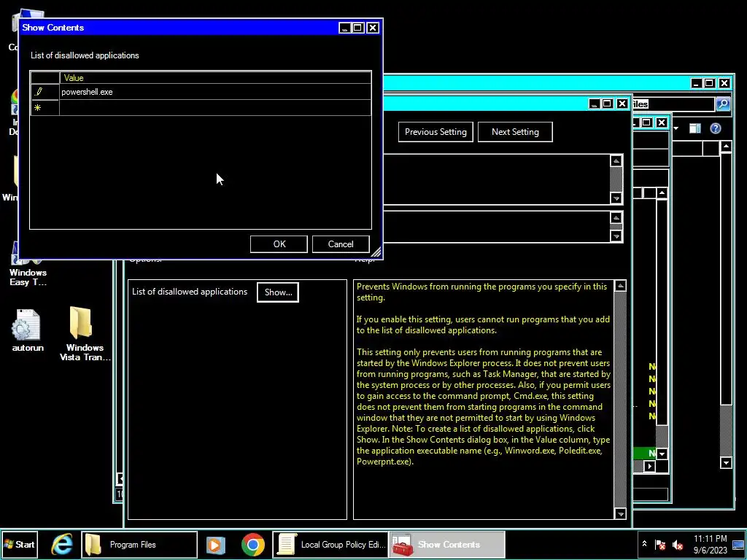This screenshot has height=560, width=747.
Task: Select the green highlighted Group Policy row
Action: tap(644, 454)
